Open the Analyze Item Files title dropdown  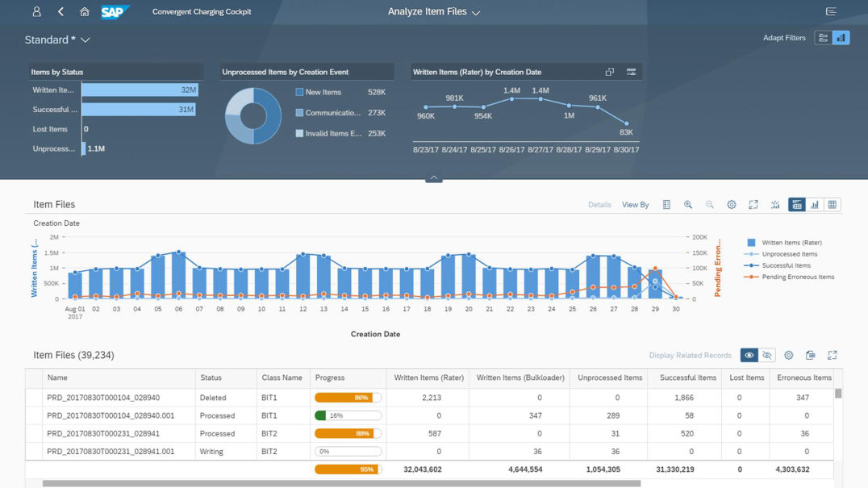pyautogui.click(x=475, y=12)
